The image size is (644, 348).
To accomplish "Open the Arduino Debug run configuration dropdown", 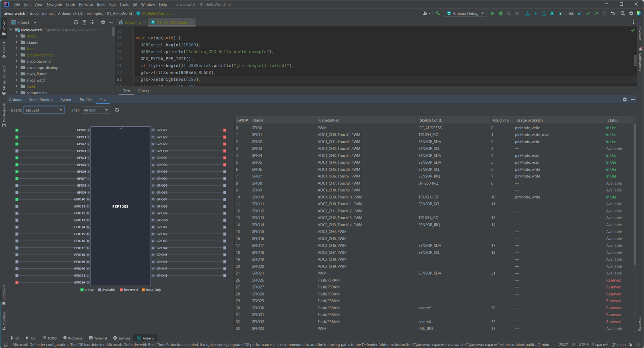I will (x=465, y=13).
